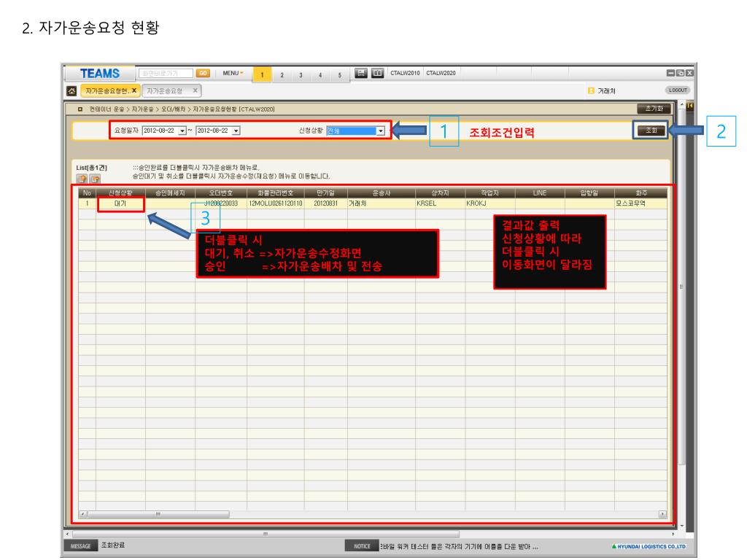Click the LINE column header
Screen dimensions: 747x560
tap(540, 192)
